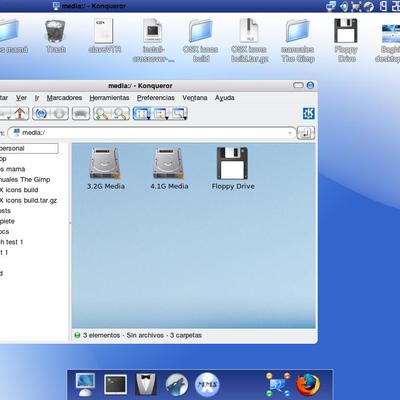This screenshot has width=400, height=400.
Task: Expand the location bar history dropdown arrow
Action: (x=290, y=133)
